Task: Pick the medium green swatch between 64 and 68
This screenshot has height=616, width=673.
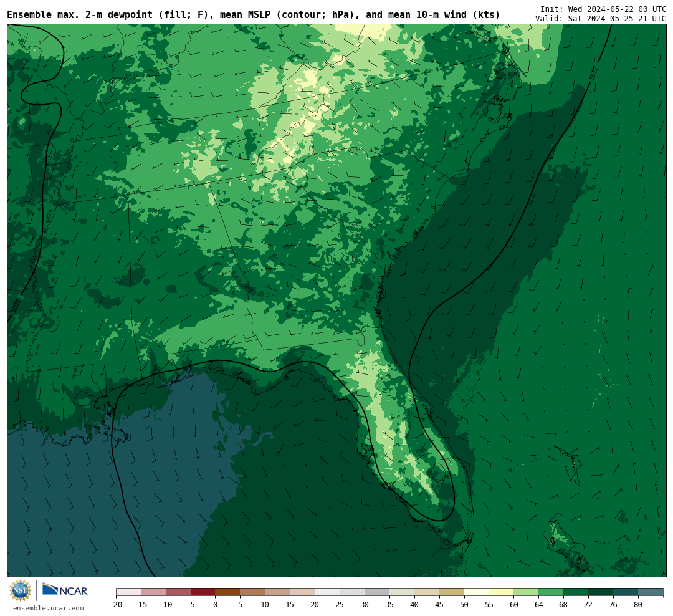Action: (x=551, y=592)
